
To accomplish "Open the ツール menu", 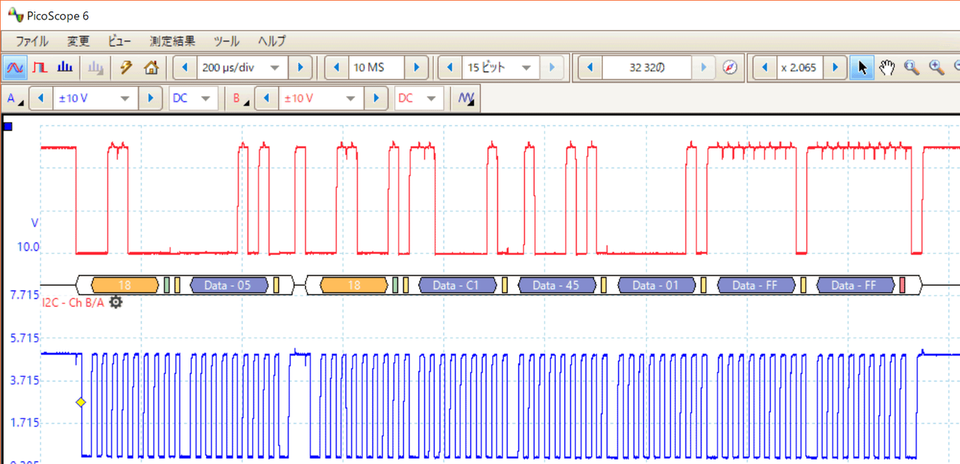I will point(227,41).
